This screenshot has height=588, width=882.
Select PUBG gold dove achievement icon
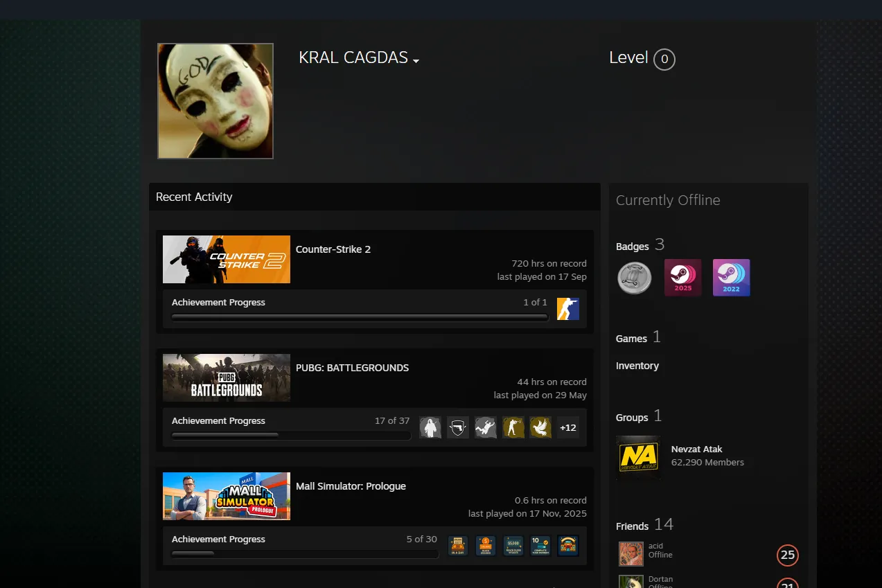coord(540,427)
